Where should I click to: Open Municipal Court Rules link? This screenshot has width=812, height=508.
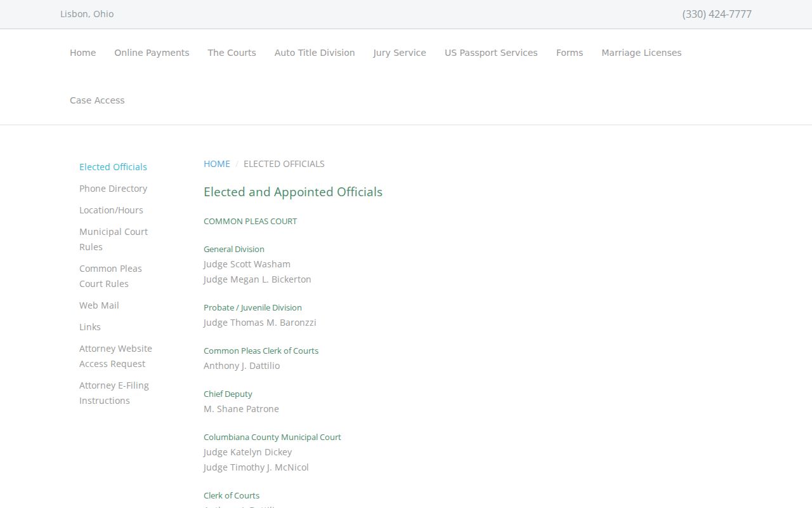point(114,239)
